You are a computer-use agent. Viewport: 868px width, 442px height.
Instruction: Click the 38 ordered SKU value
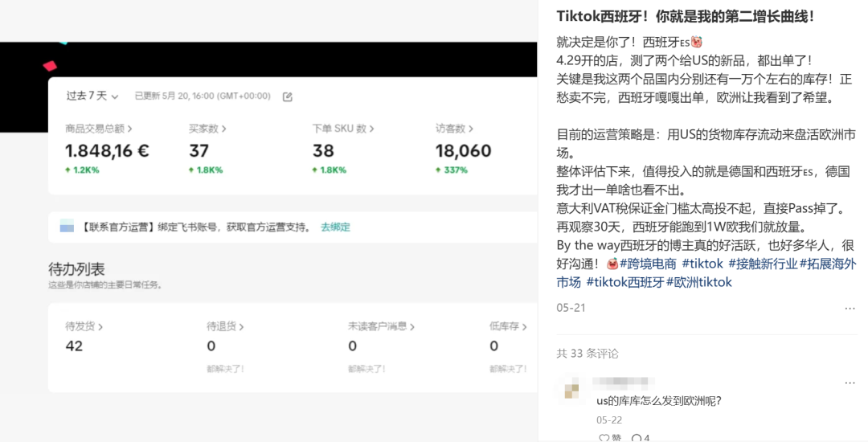[323, 150]
